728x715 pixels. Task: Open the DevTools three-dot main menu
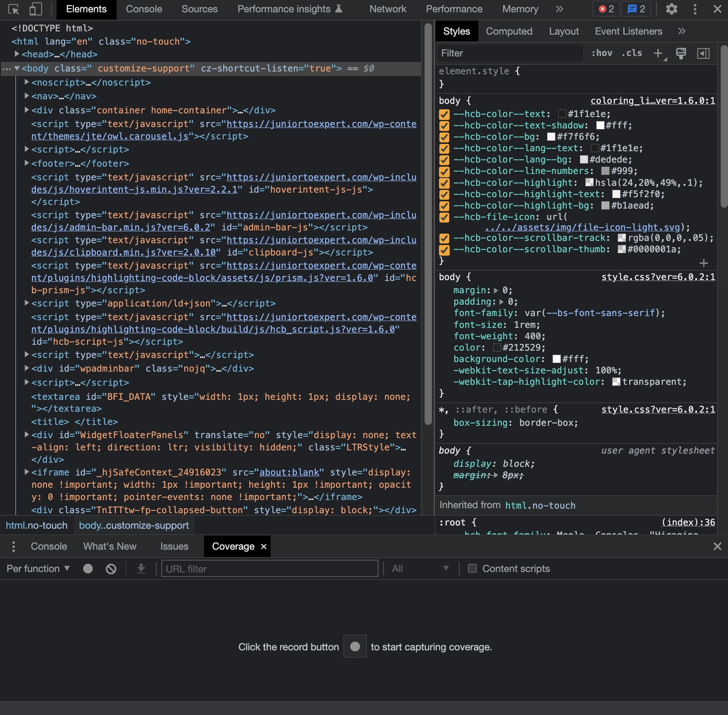click(695, 9)
